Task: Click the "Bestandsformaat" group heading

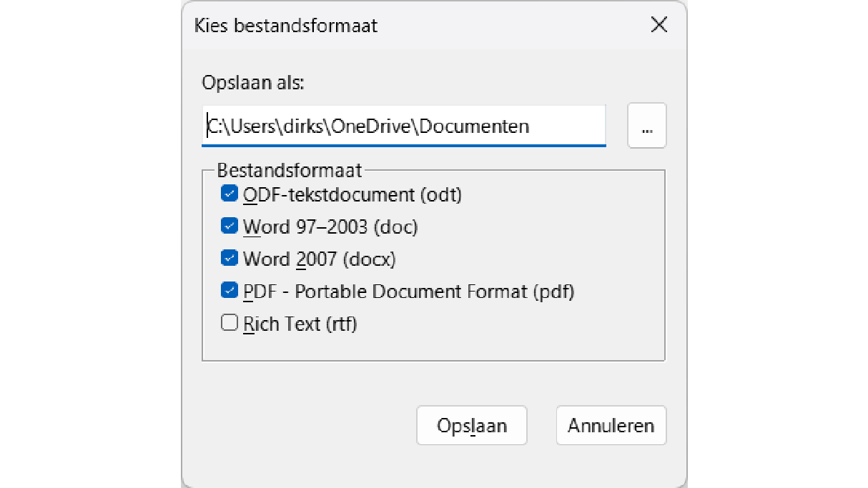Action: tap(290, 171)
